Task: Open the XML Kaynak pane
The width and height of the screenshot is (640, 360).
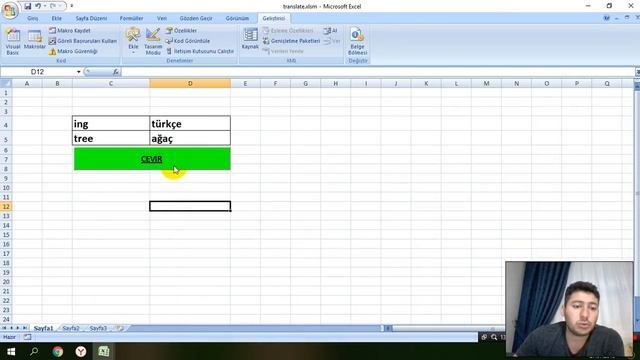Action: [x=250, y=39]
